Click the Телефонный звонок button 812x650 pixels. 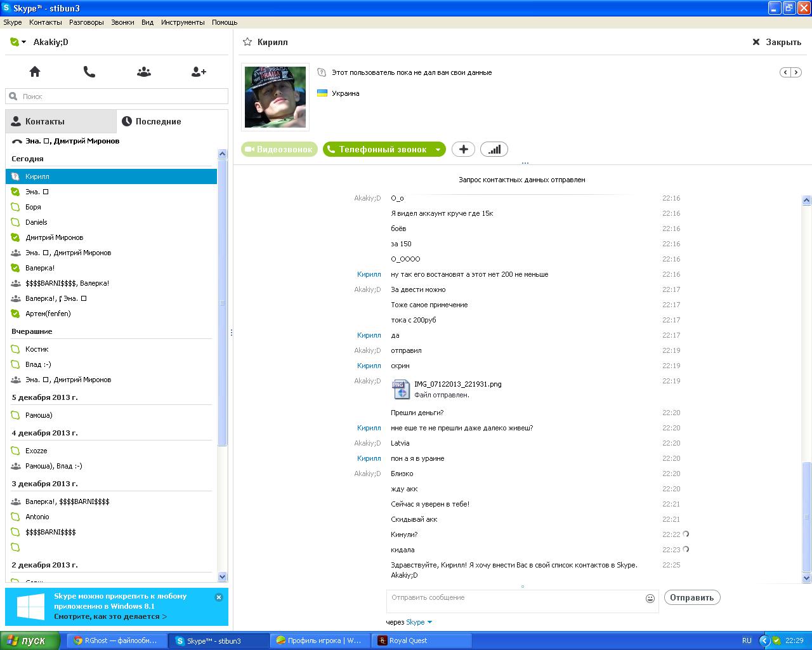(x=377, y=149)
